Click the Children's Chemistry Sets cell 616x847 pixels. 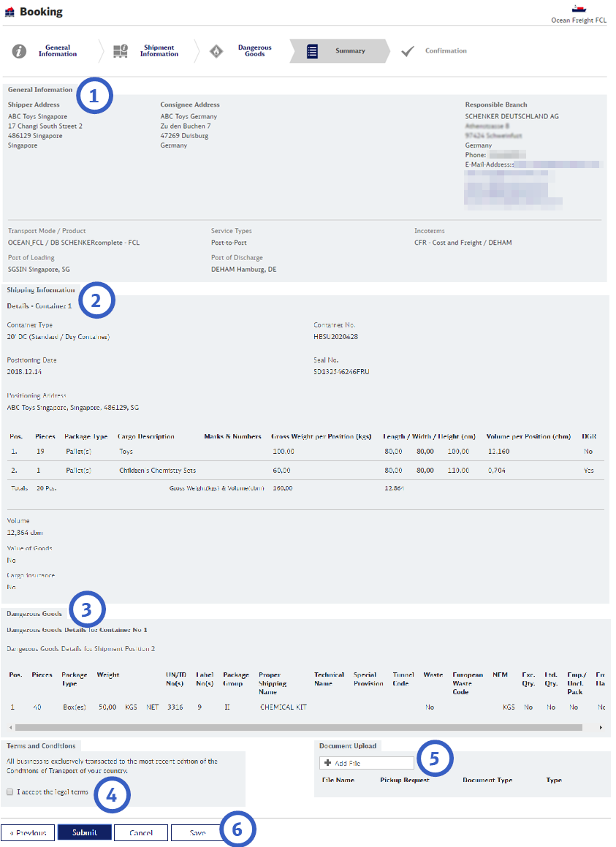[158, 471]
